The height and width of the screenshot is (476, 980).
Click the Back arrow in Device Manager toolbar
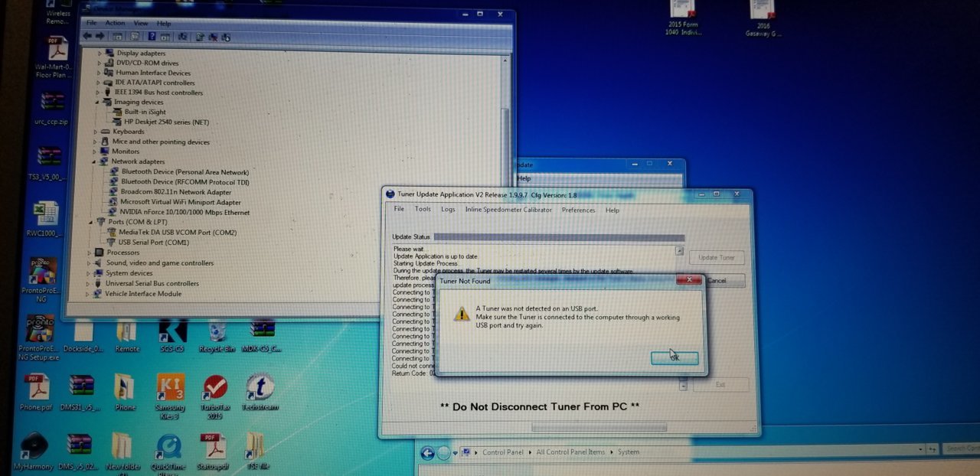point(87,36)
